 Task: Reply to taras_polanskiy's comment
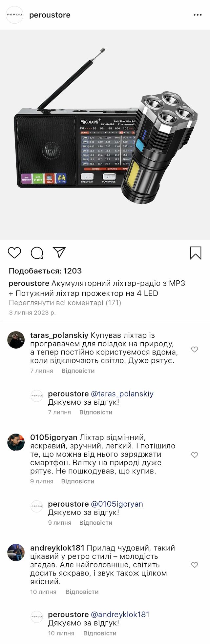[x=78, y=371]
